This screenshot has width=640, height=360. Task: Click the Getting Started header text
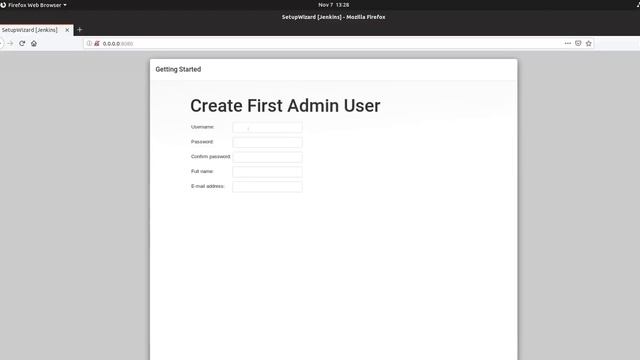(x=178, y=69)
